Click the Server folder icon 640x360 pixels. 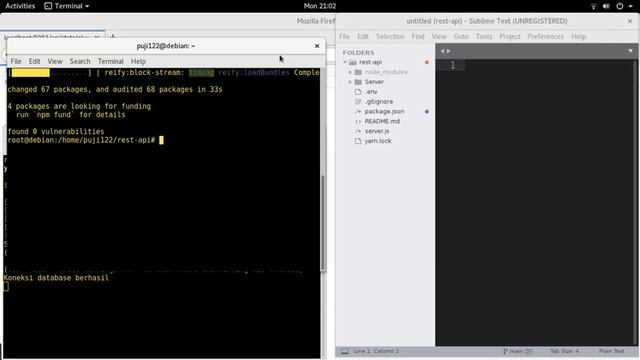(358, 82)
